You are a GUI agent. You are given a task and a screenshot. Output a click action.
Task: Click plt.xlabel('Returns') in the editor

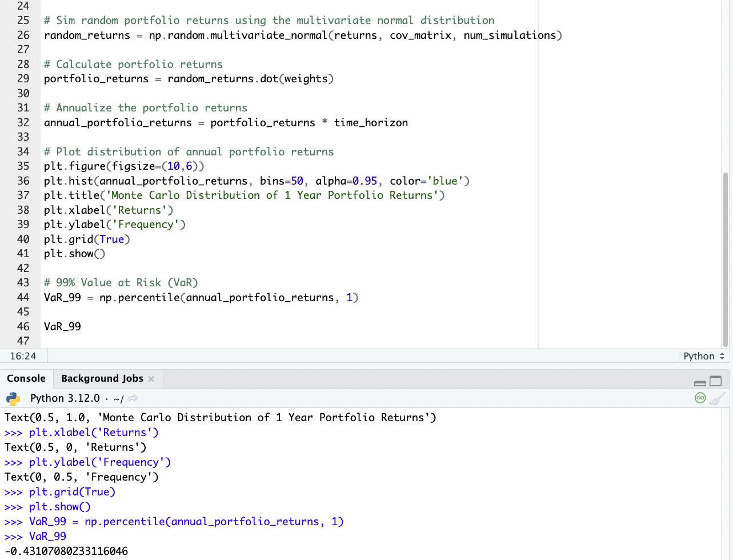[x=109, y=210]
